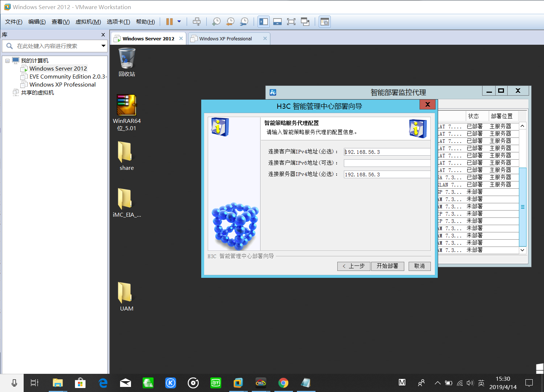This screenshot has height=392, width=544.
Task: Select 共享的虚拟机 in the library tree
Action: tap(37, 92)
